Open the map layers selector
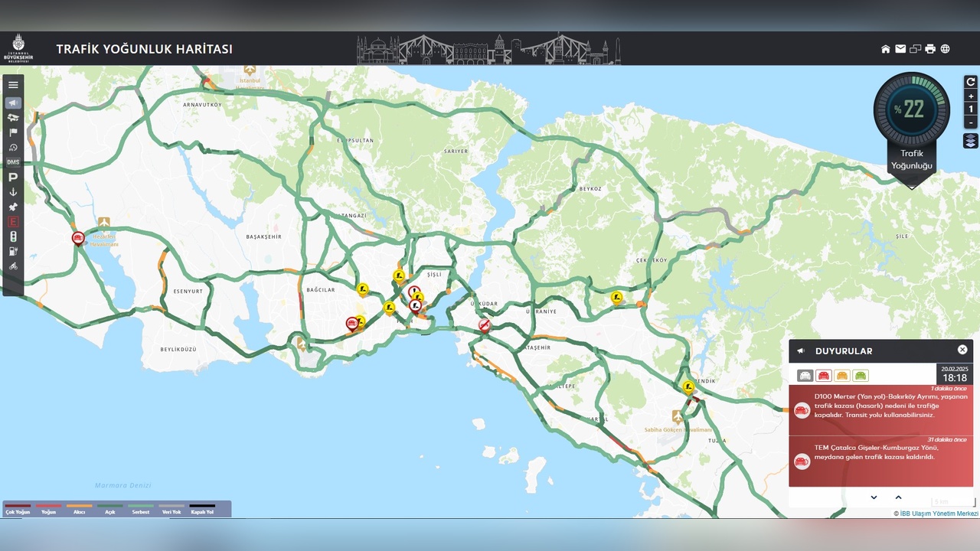The height and width of the screenshot is (551, 980). pyautogui.click(x=971, y=141)
